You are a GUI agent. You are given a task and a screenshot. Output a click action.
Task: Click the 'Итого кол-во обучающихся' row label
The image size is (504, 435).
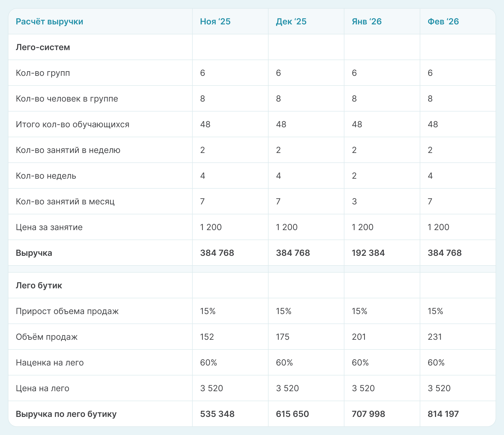click(72, 124)
